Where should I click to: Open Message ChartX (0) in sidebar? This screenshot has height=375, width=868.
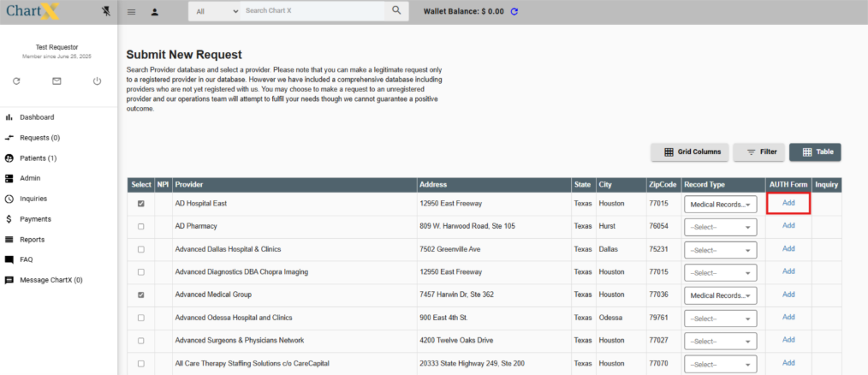51,280
